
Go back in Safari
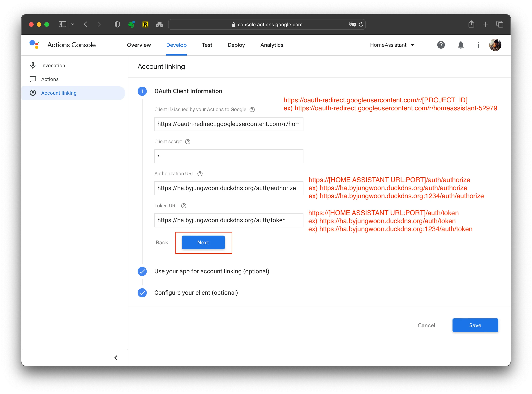85,24
